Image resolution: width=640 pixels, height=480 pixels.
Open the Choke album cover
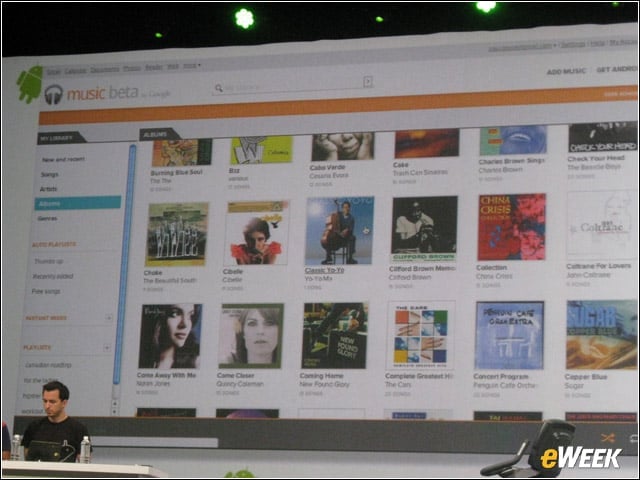pos(177,234)
